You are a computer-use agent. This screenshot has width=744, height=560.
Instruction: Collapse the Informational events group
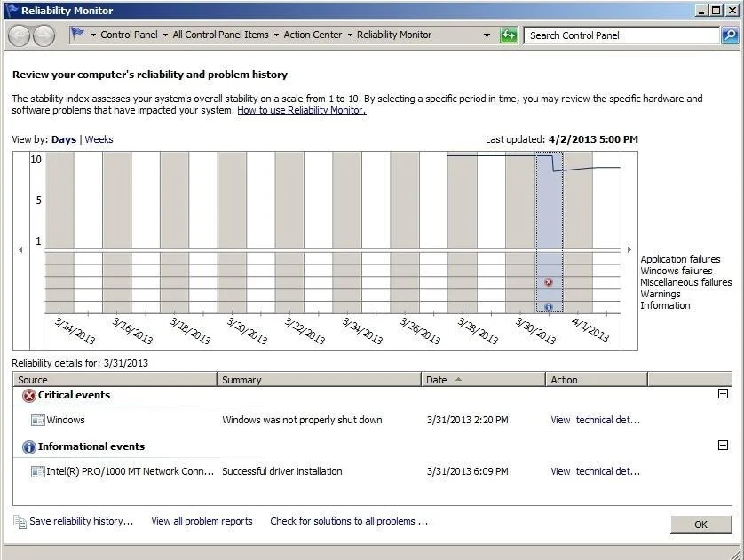(723, 446)
